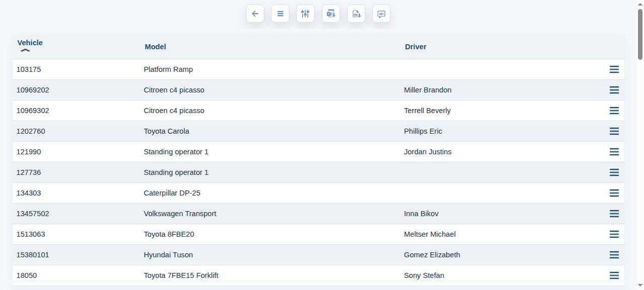Open row menu for Caterpillar DP-25

pos(614,193)
